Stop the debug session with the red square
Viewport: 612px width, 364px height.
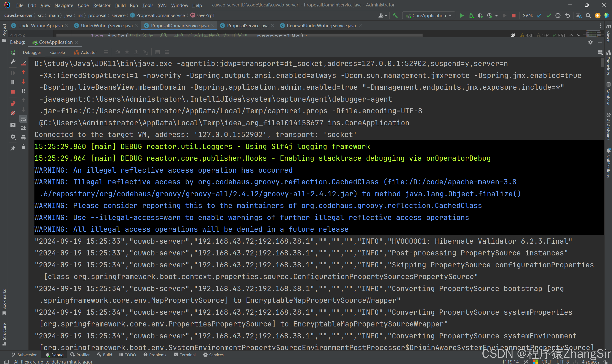click(13, 92)
